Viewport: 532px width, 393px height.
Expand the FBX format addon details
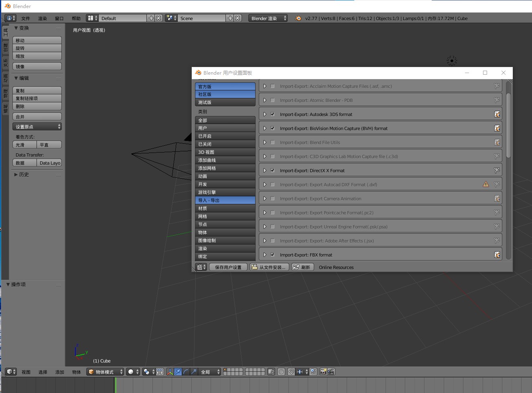click(265, 255)
